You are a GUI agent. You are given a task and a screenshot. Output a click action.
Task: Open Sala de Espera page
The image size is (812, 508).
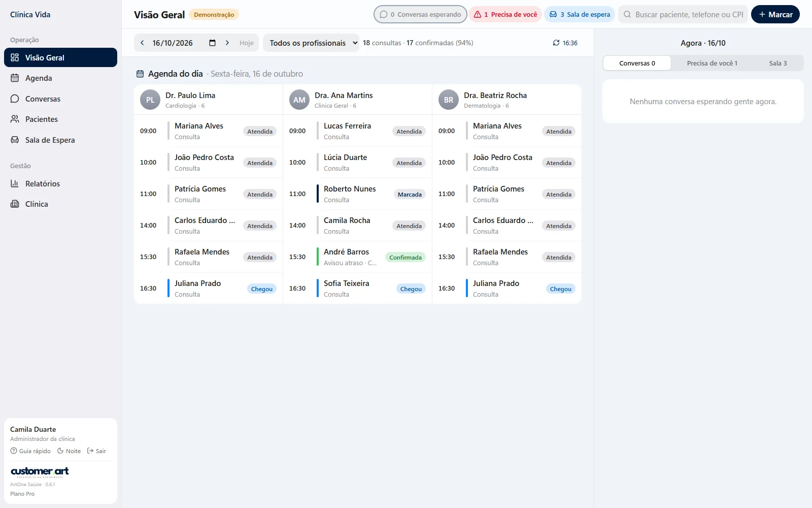pyautogui.click(x=60, y=140)
